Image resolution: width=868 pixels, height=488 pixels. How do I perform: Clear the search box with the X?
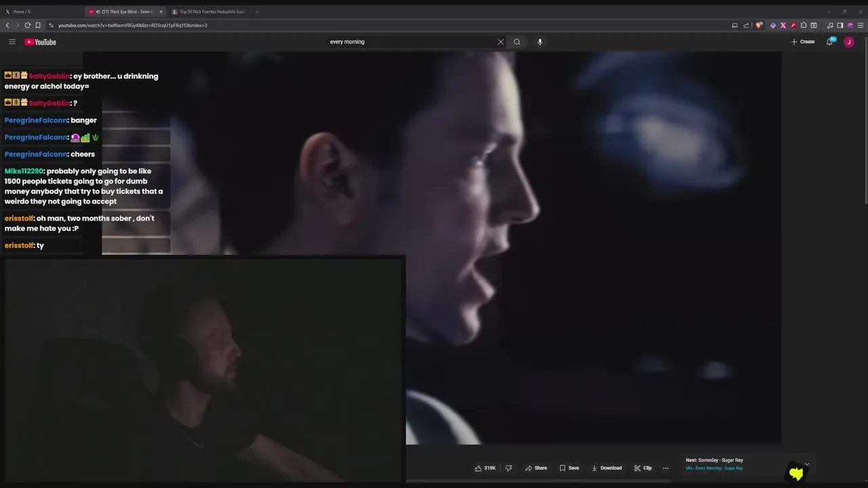pos(500,42)
